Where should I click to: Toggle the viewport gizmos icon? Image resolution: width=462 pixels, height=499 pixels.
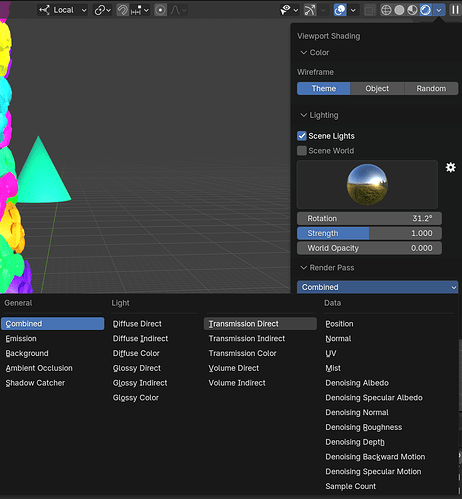click(310, 10)
